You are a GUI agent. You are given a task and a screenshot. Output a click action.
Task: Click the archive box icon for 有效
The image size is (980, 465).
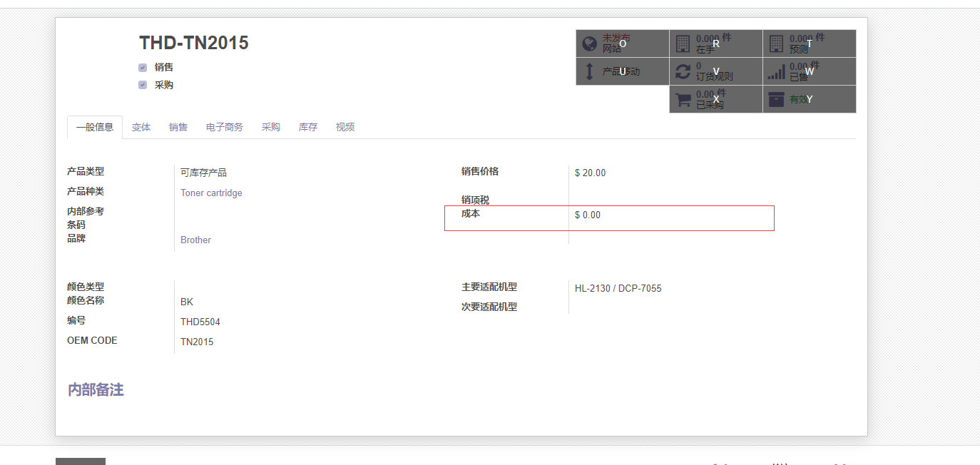[776, 100]
